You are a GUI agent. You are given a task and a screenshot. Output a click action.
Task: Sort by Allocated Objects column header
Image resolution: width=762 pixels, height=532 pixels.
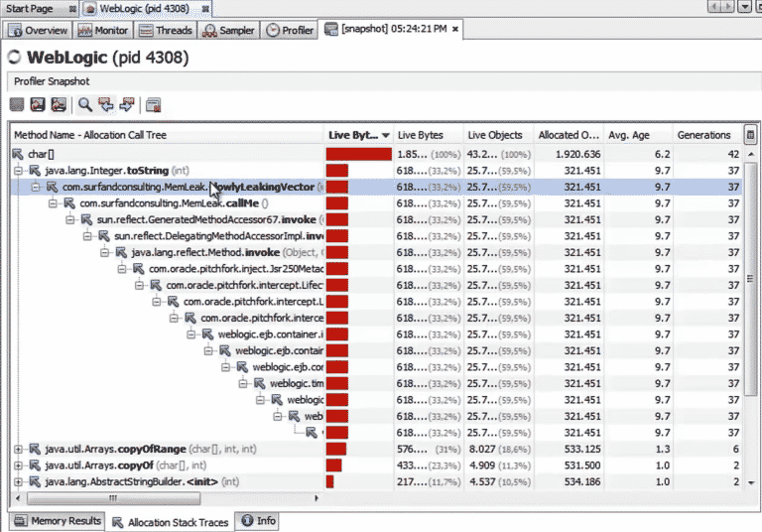tap(569, 135)
